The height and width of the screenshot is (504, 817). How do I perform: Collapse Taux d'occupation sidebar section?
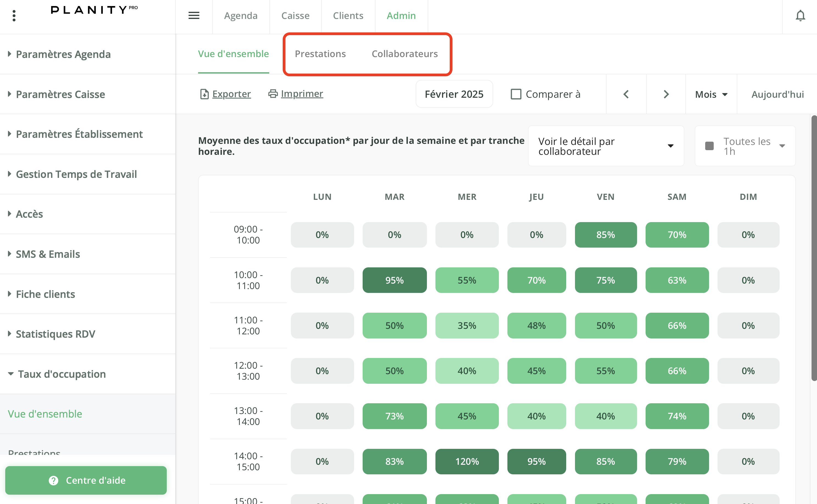[62, 374]
